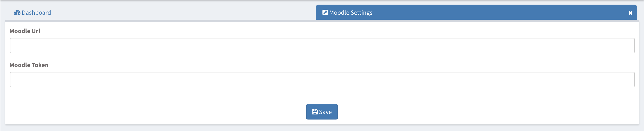Viewport: 644px width, 131px height.
Task: Click the Moodle Token field label
Action: [x=29, y=65]
